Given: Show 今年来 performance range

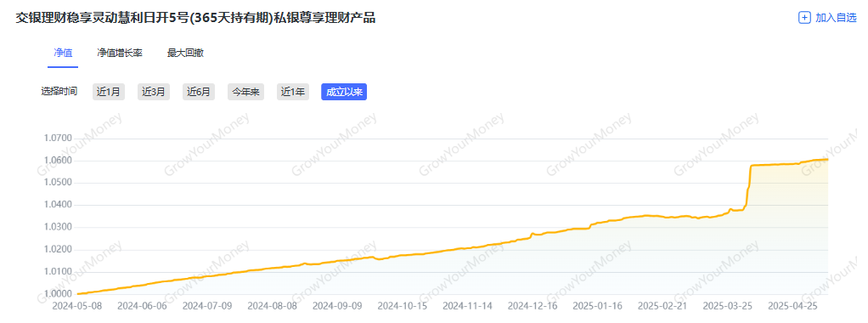Looking at the screenshot, I should (x=245, y=92).
